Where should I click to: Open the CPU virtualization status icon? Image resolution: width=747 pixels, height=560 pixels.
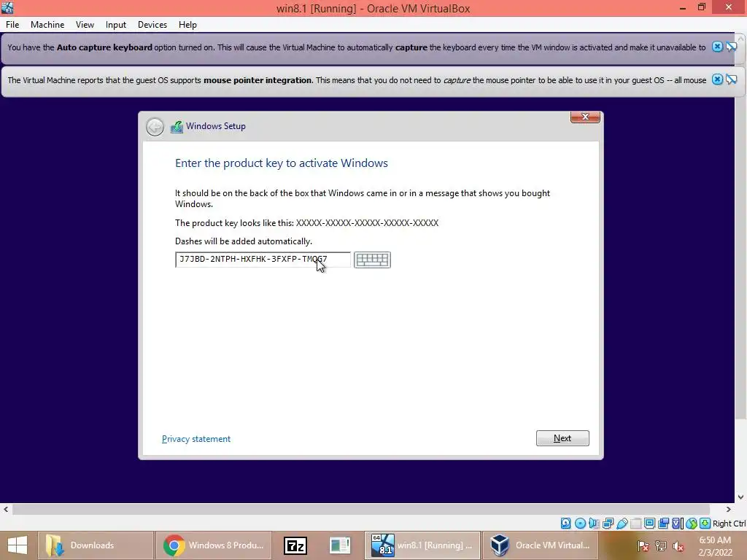677,524
